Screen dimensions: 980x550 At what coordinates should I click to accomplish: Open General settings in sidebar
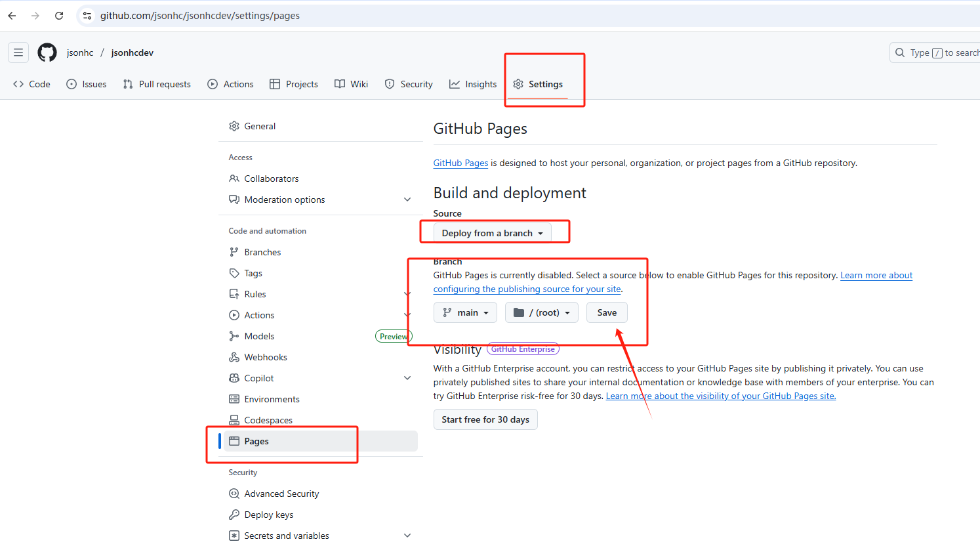(x=321, y=126)
